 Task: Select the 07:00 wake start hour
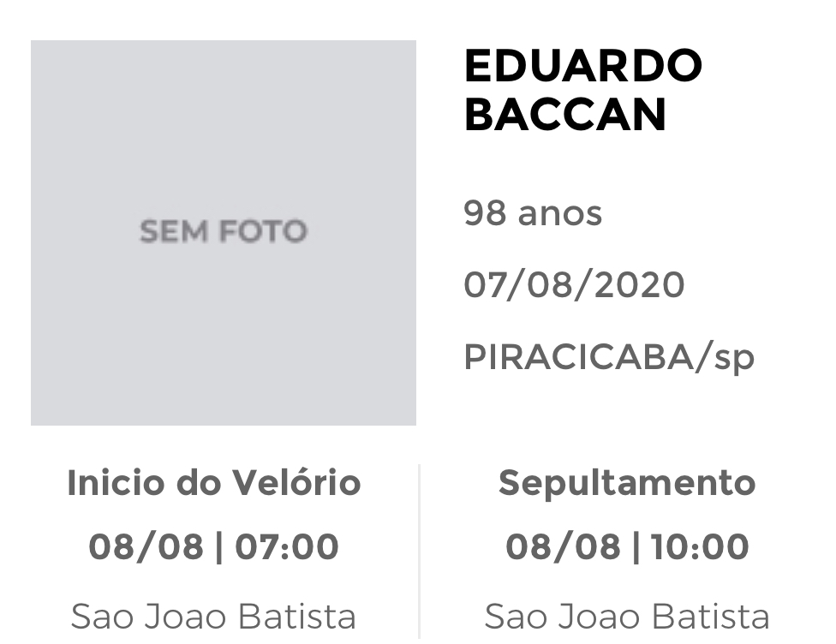tap(287, 547)
